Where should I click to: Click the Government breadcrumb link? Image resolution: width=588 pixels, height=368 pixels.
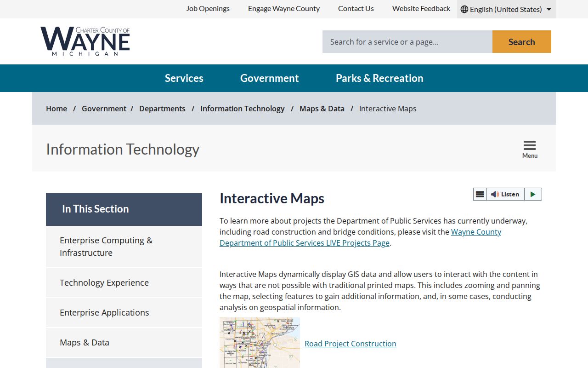tap(104, 109)
